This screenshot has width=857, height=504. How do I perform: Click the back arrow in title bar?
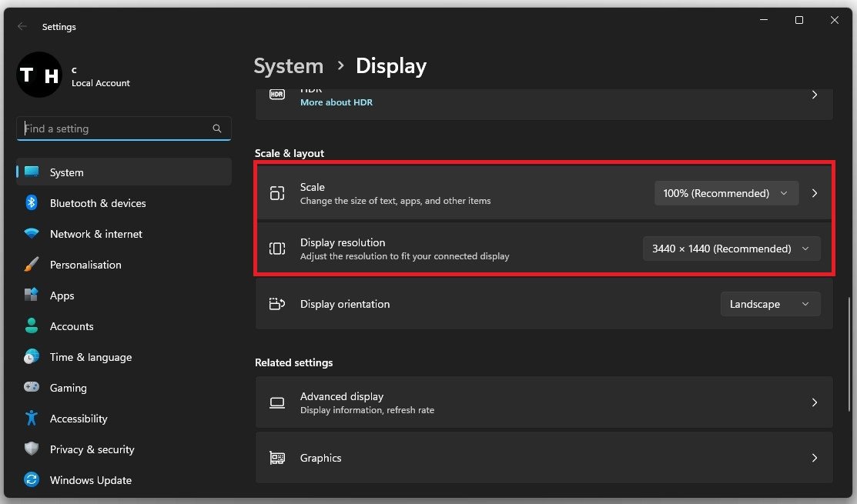[22, 26]
